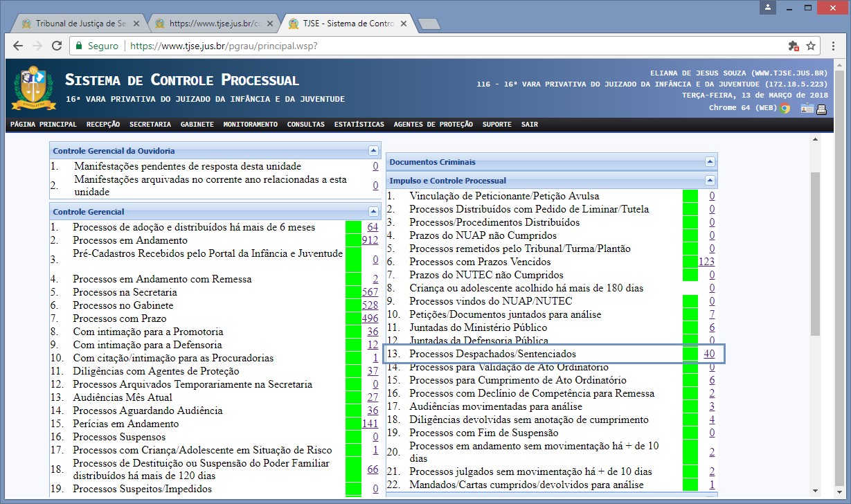Go back to the previous page

point(18,46)
